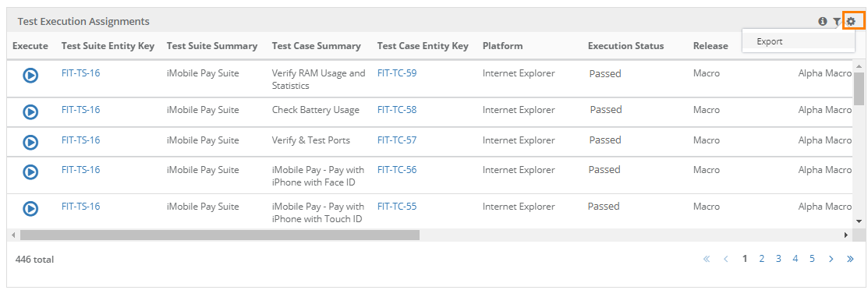Go to page 2
Screen dimensions: 868x290
pos(762,259)
